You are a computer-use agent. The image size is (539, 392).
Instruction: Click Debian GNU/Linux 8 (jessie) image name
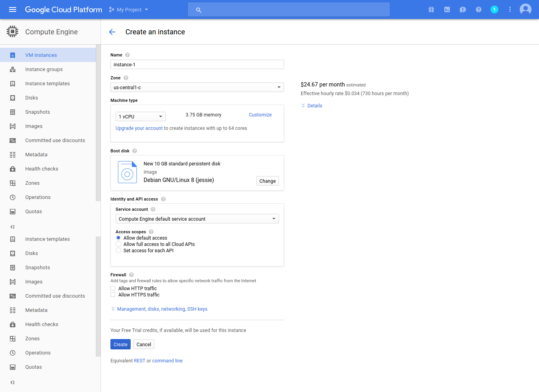point(179,180)
